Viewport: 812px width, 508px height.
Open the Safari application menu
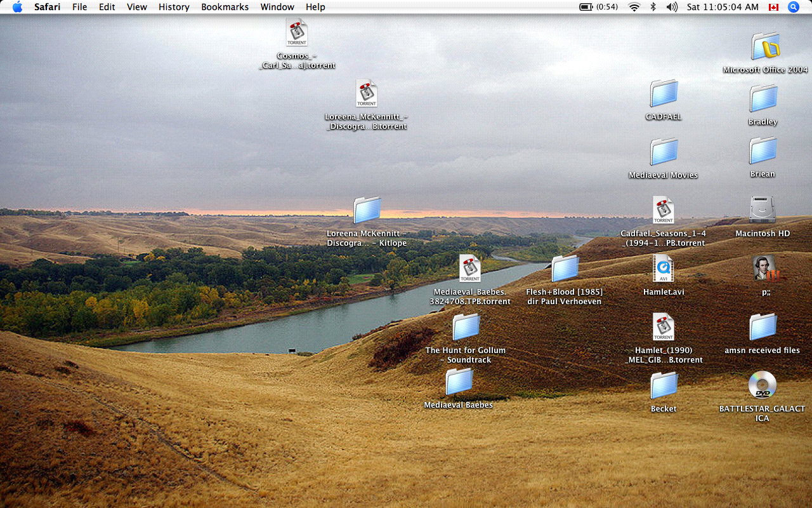point(48,7)
